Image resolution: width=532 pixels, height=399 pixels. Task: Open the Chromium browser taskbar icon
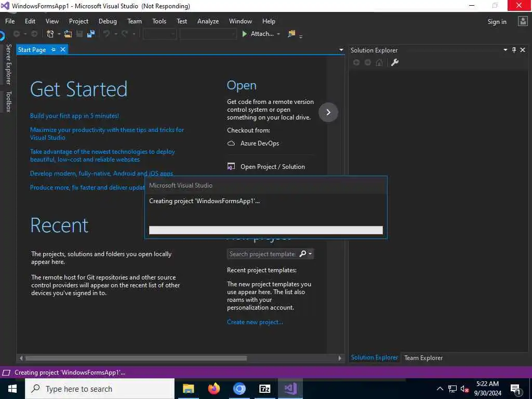pos(239,389)
